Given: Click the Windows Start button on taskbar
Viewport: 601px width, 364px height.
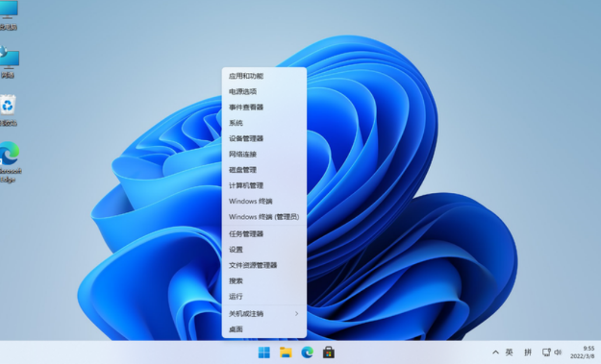Looking at the screenshot, I should pos(264,352).
